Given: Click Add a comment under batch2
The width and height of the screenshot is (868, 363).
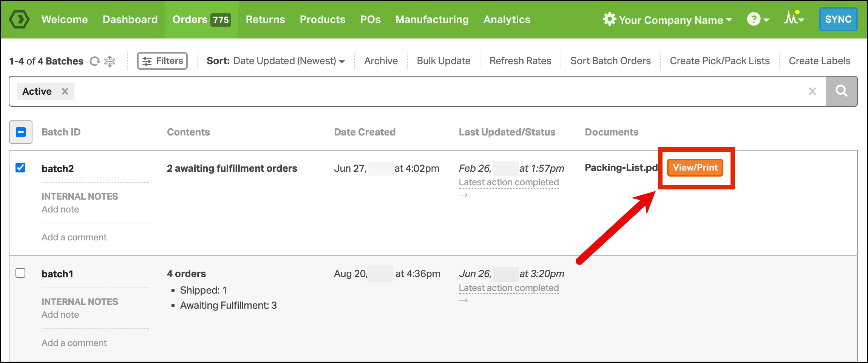Looking at the screenshot, I should coord(74,237).
